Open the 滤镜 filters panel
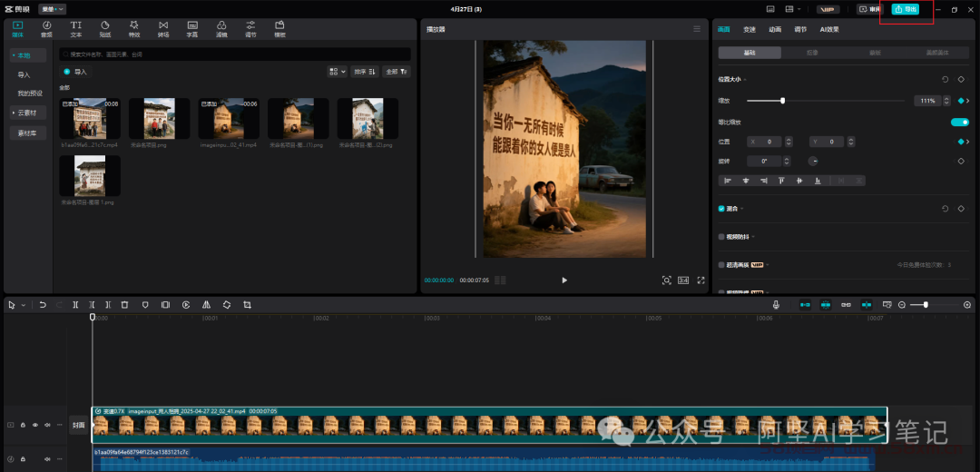 pos(221,29)
